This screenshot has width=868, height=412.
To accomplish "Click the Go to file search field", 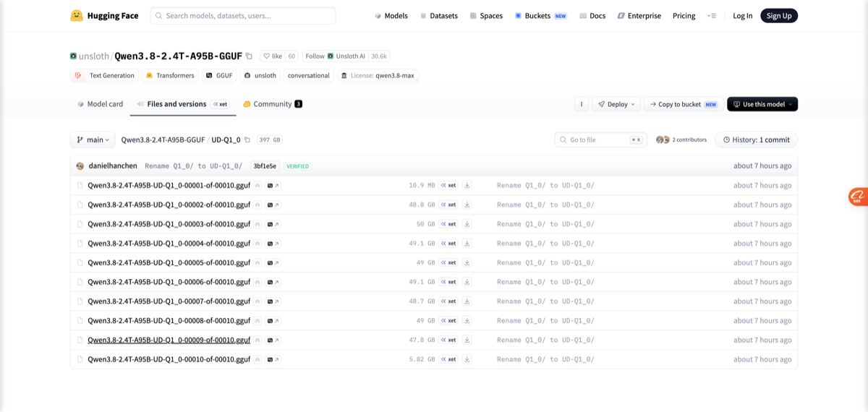I will (x=600, y=140).
